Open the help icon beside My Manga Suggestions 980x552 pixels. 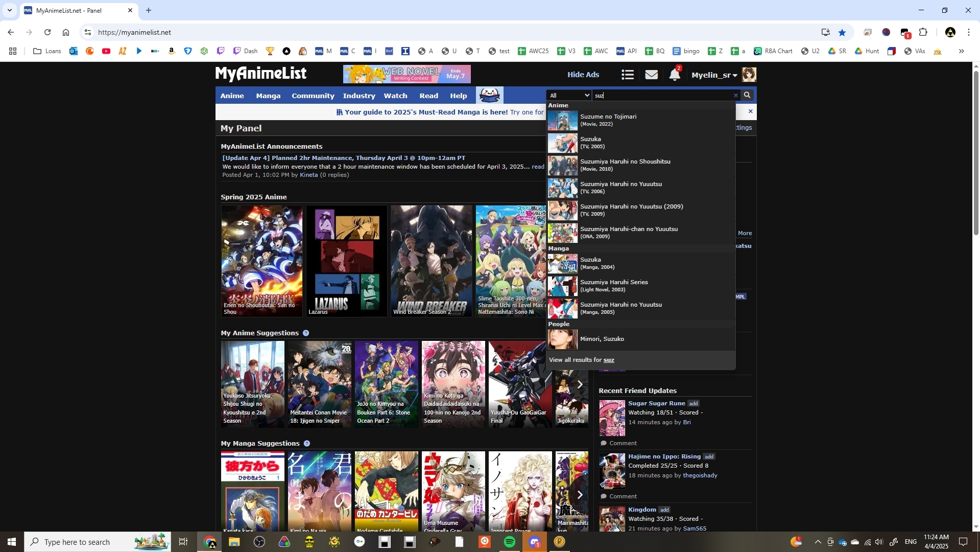(307, 444)
